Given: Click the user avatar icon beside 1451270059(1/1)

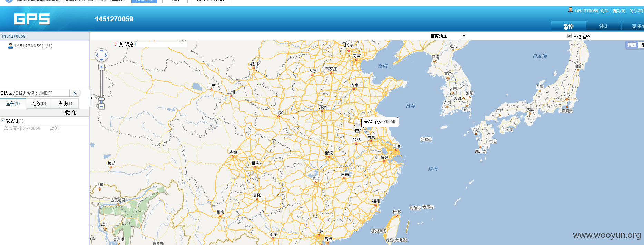Looking at the screenshot, I should point(10,46).
